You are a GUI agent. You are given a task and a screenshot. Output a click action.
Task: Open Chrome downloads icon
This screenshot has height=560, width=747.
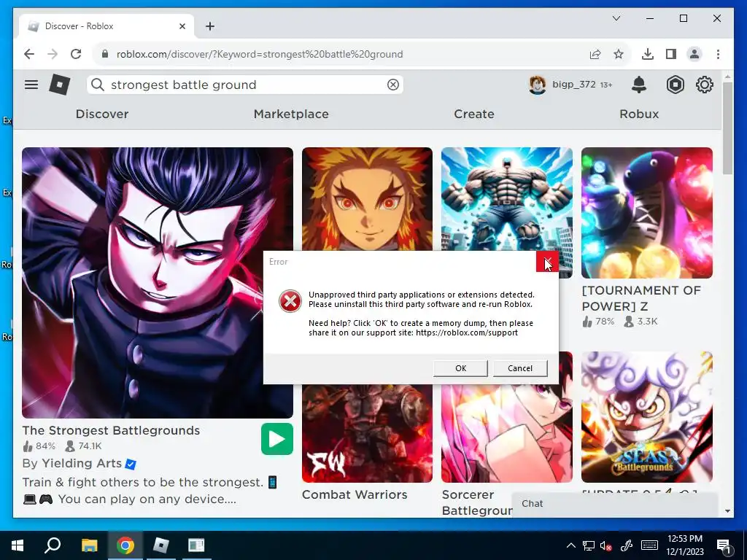tap(648, 54)
